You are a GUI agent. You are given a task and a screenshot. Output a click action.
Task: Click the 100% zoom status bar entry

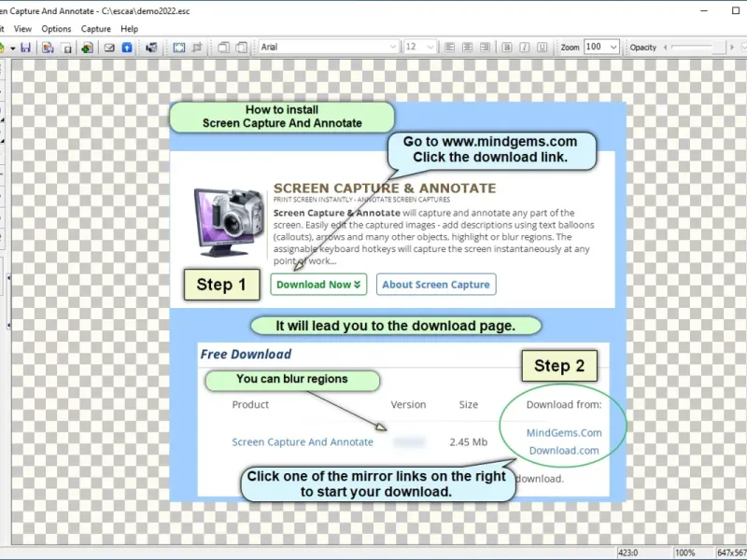coord(684,553)
